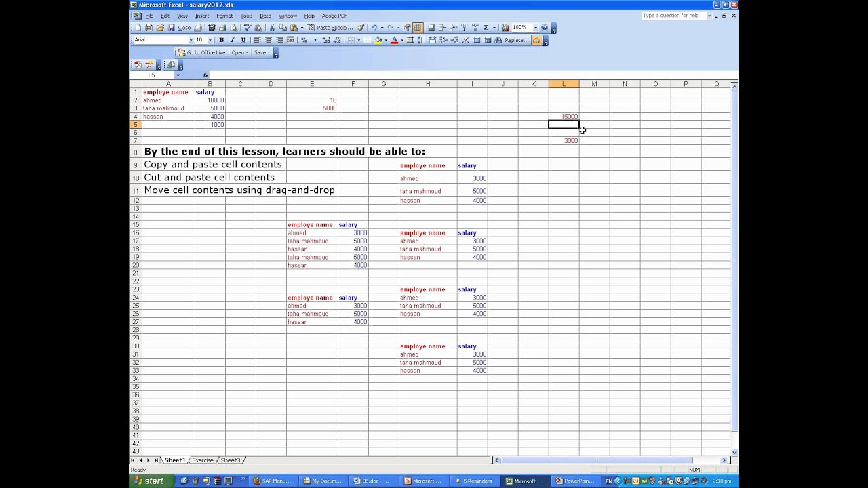Click the Paste Special... button

click(x=330, y=28)
